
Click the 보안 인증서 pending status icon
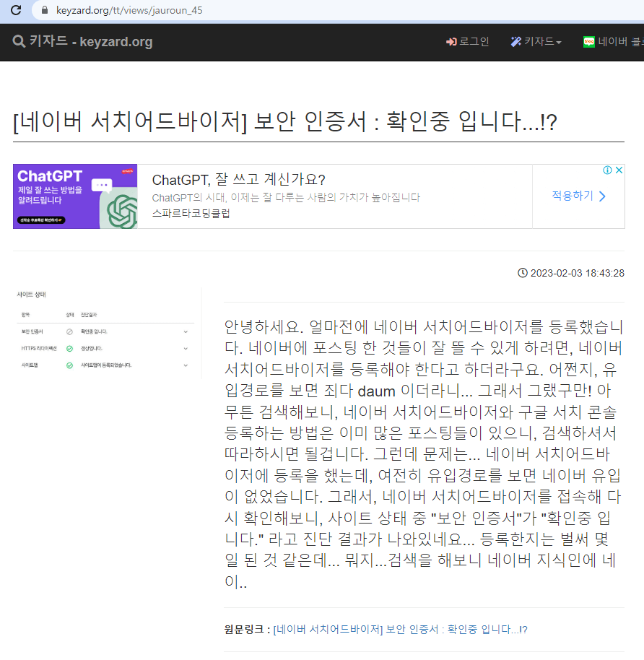[x=69, y=331]
